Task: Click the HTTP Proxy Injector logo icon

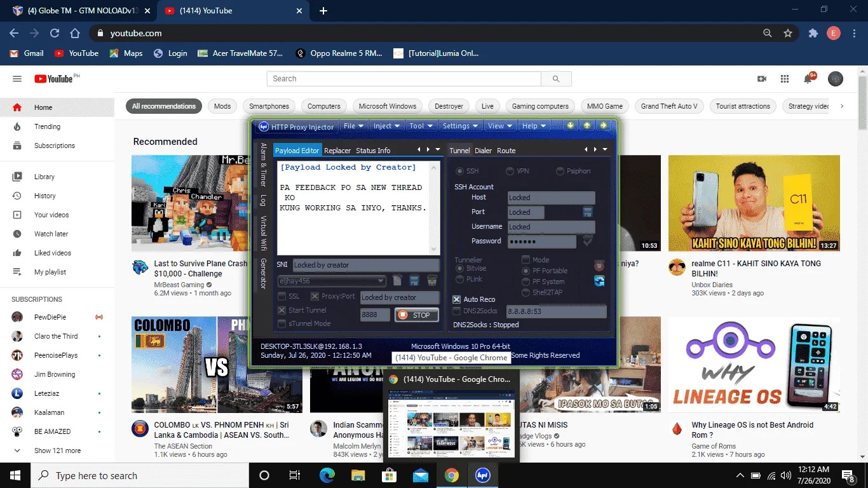Action: tap(264, 126)
